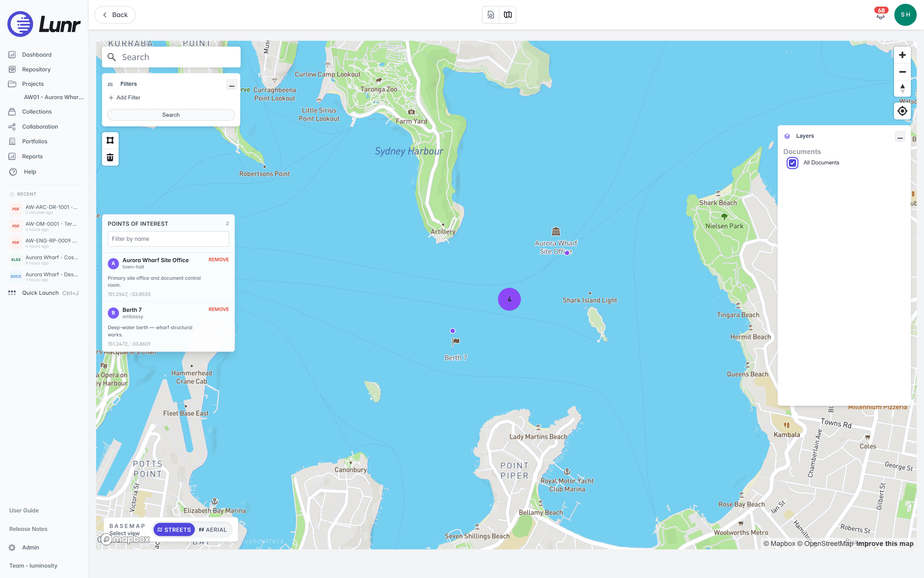Remove the Berth 7 point
924x578 pixels.
click(218, 309)
